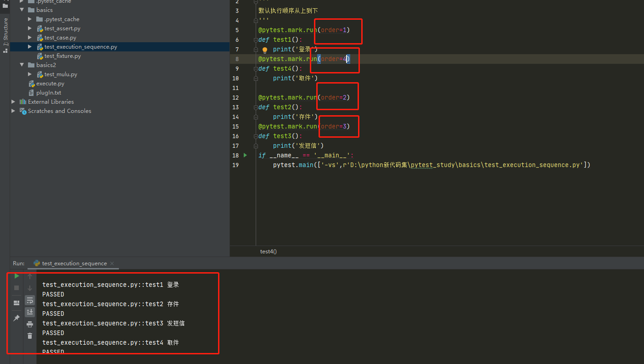Viewport: 644px width, 364px height.
Task: Select test_case.py in project tree
Action: [x=60, y=38]
